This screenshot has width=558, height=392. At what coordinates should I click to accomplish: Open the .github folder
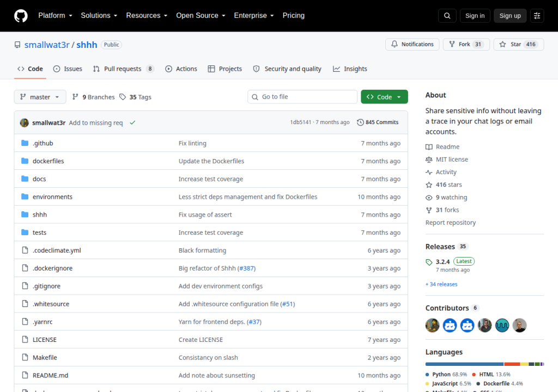click(x=43, y=143)
